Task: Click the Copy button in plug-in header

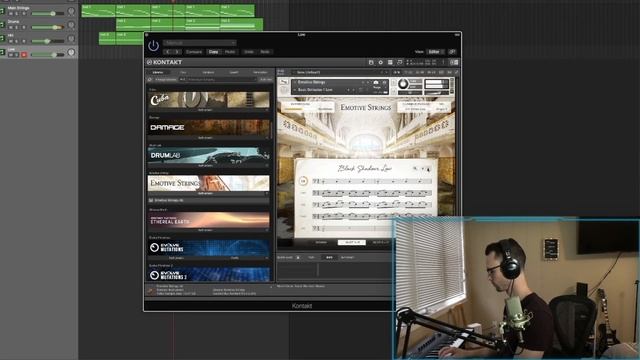Action: (213, 52)
